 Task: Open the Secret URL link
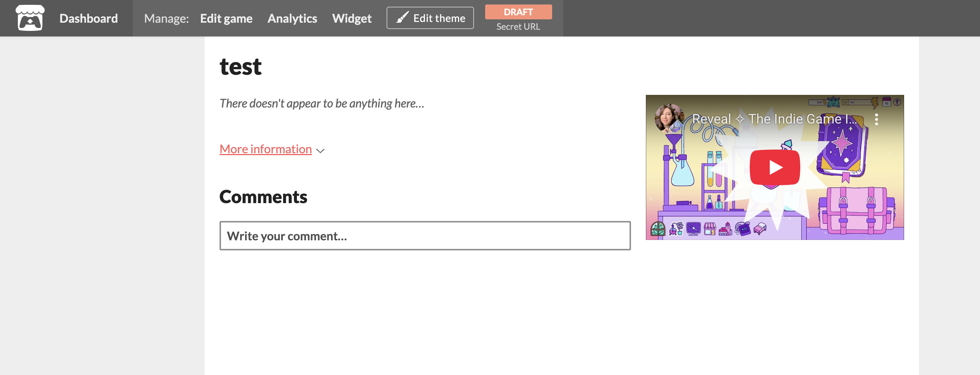518,27
